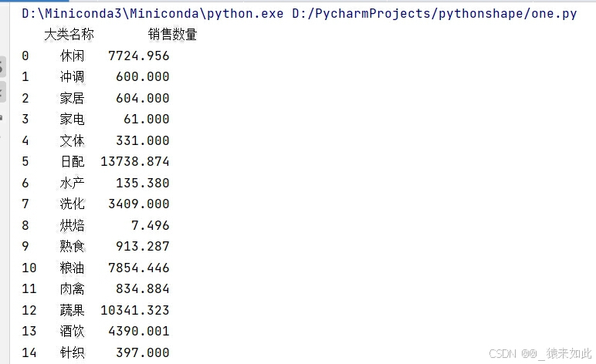Click the 蔬果 value 10341.323
596x364 pixels.
coord(134,310)
